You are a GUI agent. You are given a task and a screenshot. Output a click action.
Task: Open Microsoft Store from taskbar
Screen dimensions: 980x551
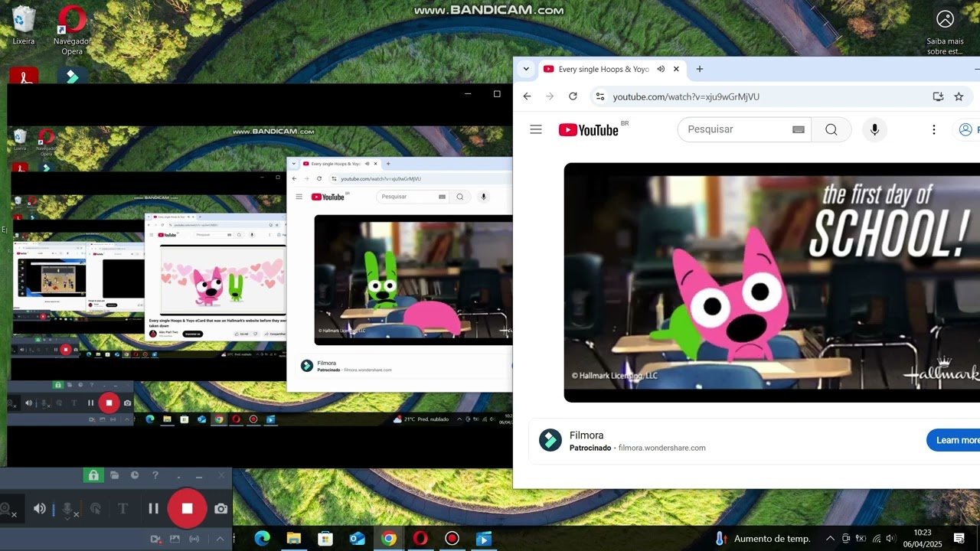pyautogui.click(x=325, y=539)
